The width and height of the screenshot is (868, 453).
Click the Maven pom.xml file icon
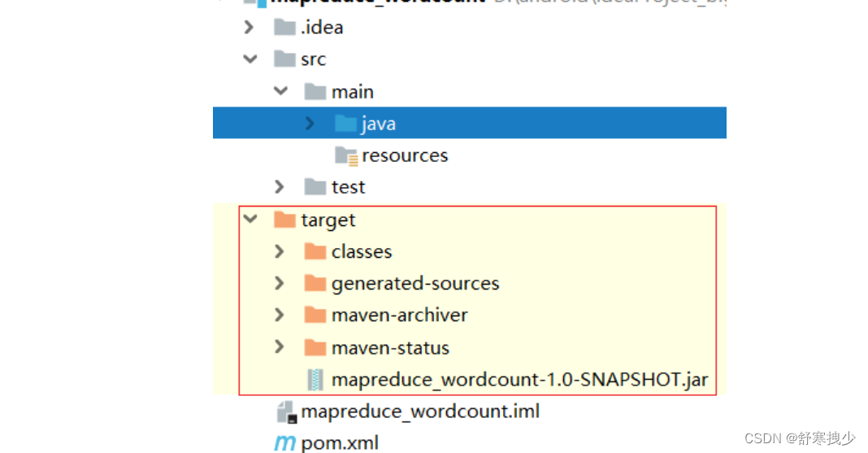pos(284,443)
